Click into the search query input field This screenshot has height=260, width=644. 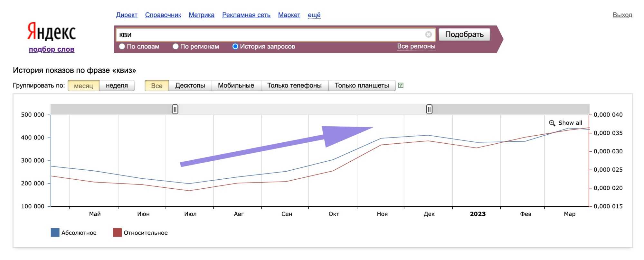click(270, 35)
